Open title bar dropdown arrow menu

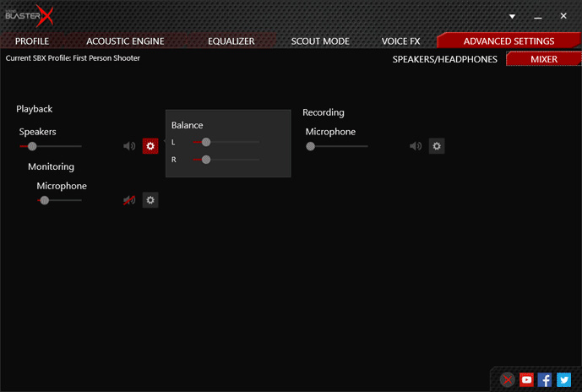(512, 16)
